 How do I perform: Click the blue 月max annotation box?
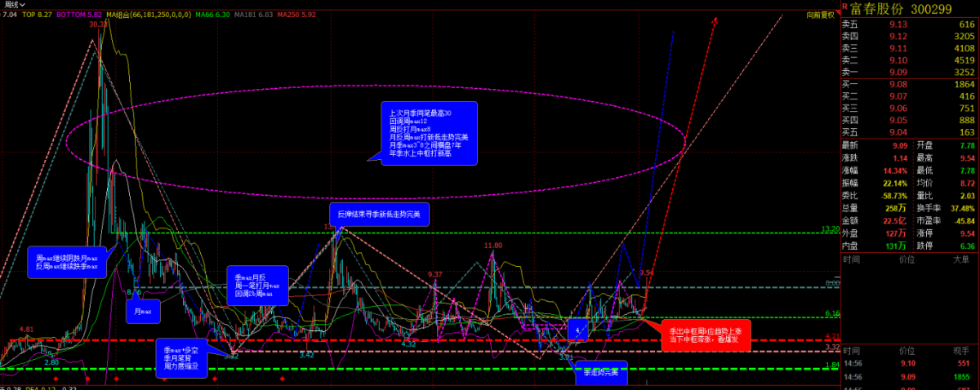[142, 311]
